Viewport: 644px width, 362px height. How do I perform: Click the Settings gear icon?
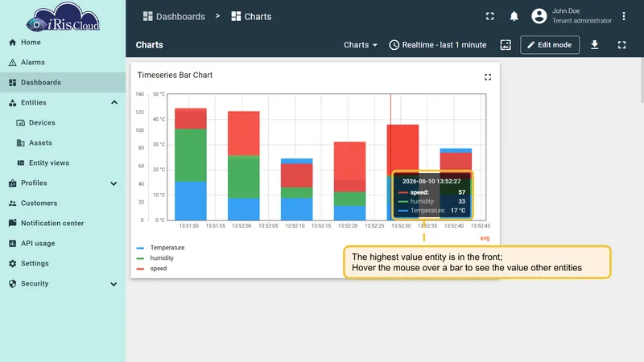(12, 264)
